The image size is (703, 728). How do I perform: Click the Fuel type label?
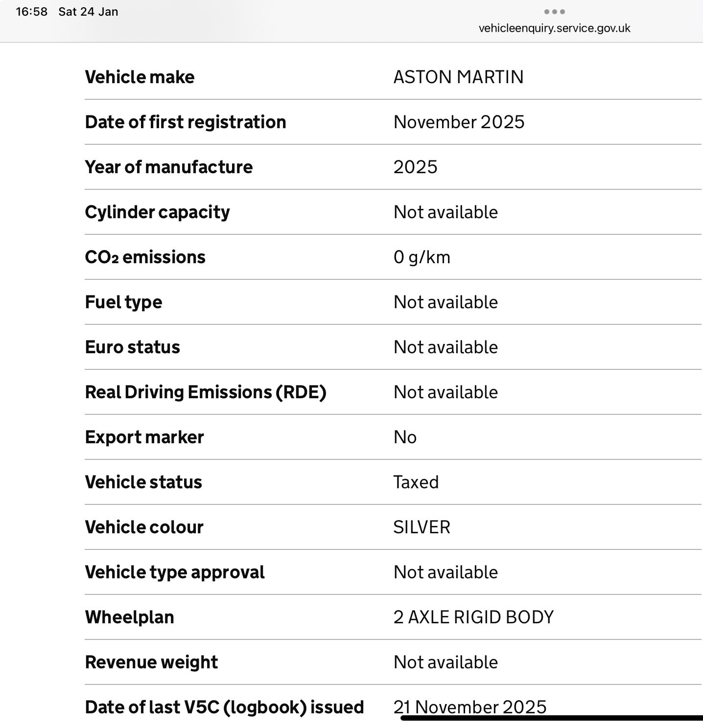pos(123,302)
